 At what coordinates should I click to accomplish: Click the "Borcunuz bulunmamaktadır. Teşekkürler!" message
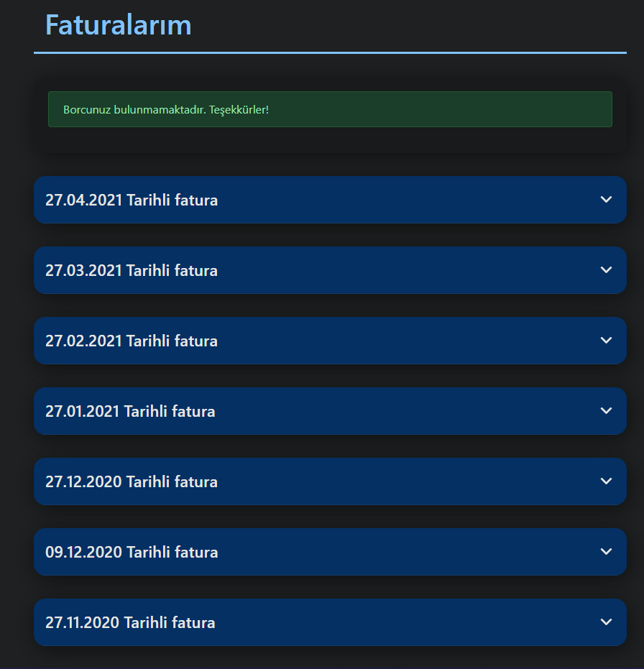[166, 110]
